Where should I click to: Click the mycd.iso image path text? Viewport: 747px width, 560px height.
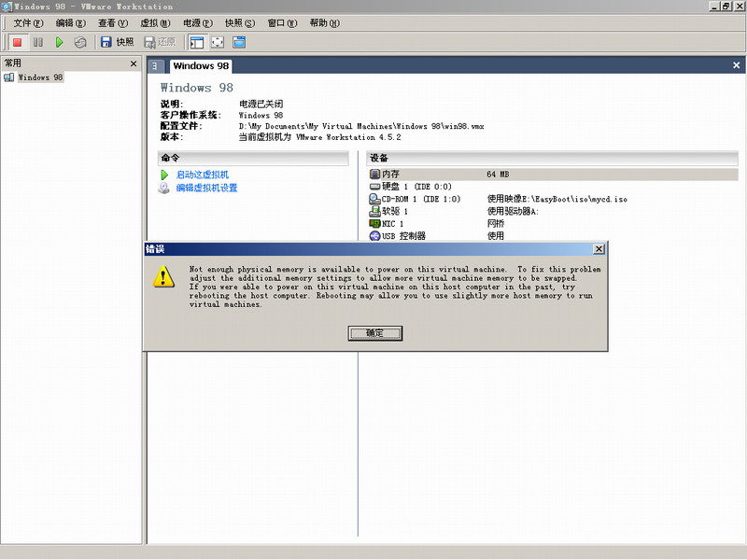tap(557, 199)
